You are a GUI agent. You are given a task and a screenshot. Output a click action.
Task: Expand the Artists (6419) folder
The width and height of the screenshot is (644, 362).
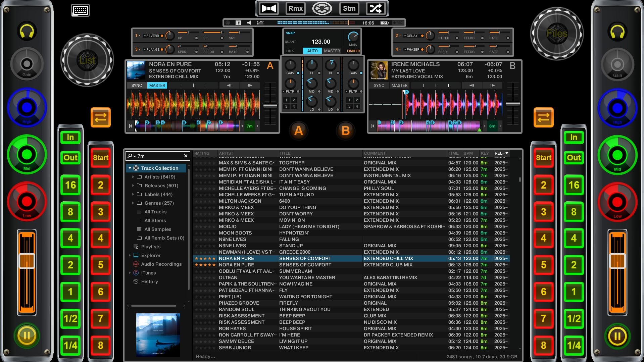click(x=133, y=177)
